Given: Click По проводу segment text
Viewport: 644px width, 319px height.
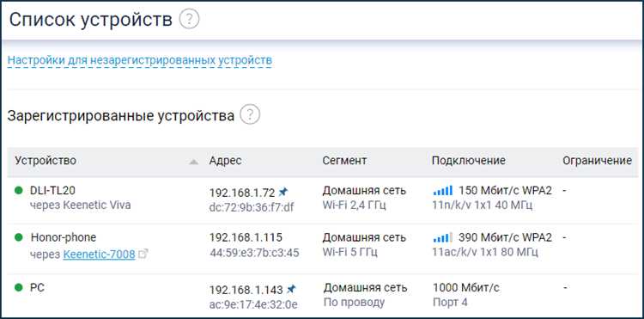Looking at the screenshot, I should 354,303.
